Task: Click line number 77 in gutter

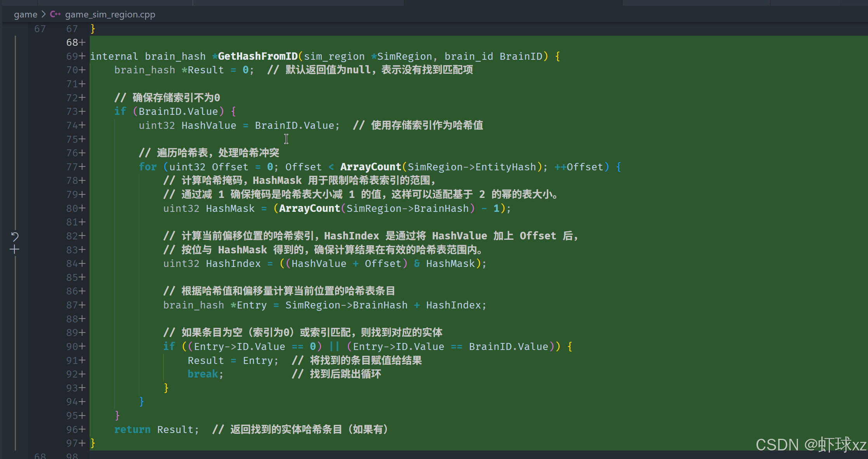Action: 72,167
